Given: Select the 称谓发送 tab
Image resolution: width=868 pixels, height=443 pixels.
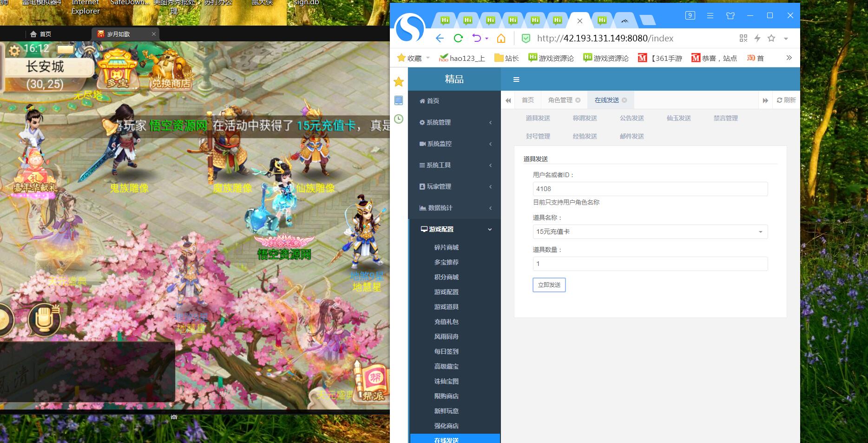Looking at the screenshot, I should 585,118.
